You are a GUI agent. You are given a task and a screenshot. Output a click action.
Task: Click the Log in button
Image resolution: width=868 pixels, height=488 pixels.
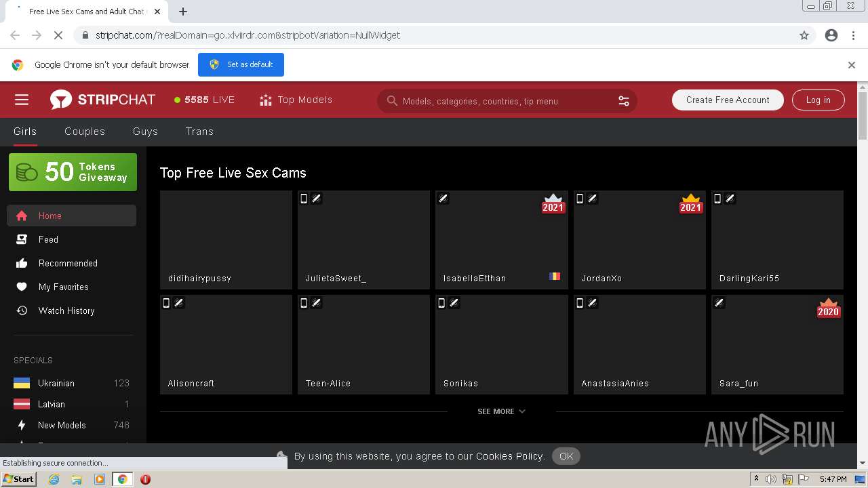pos(818,100)
